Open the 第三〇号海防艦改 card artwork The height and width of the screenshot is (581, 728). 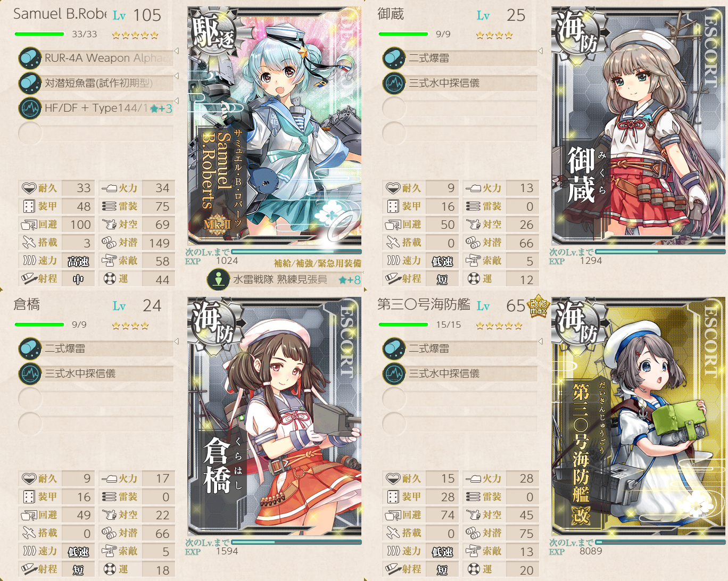pyautogui.click(x=638, y=416)
